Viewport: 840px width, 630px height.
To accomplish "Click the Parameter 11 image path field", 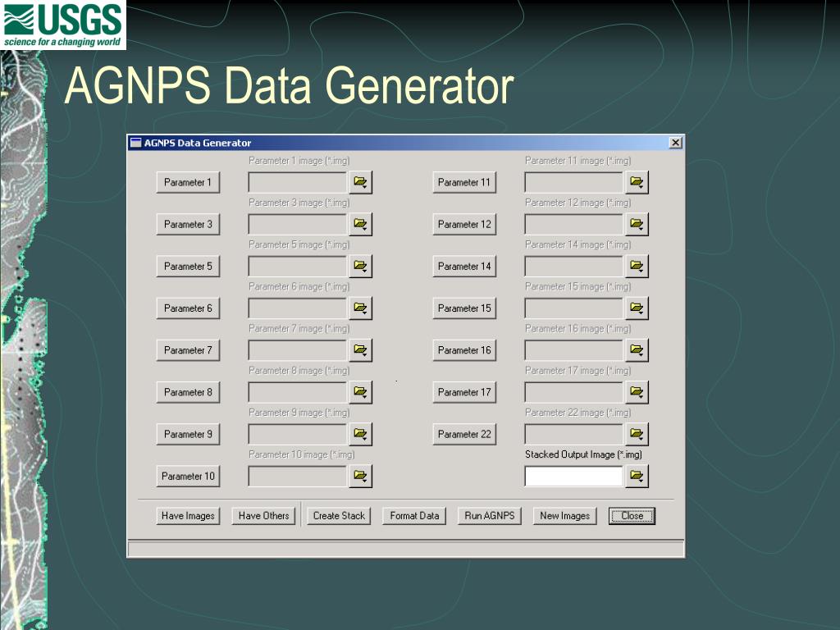I will [x=573, y=182].
